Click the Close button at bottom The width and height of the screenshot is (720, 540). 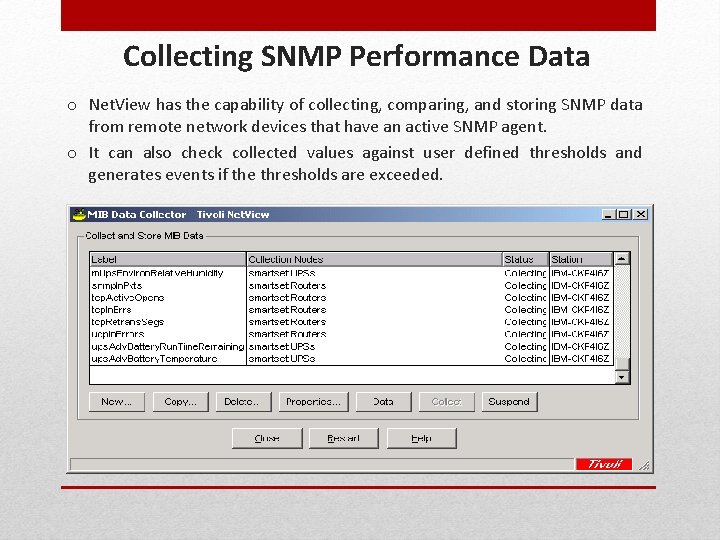(x=267, y=438)
